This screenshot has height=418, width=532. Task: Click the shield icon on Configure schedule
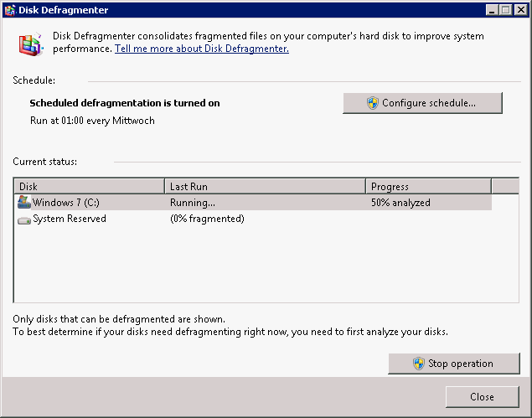373,103
